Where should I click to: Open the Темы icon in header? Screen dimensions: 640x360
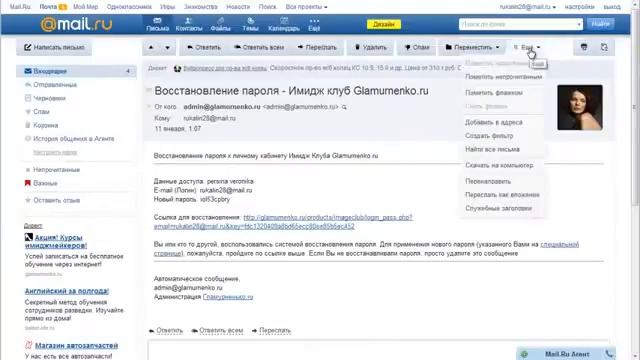click(250, 24)
